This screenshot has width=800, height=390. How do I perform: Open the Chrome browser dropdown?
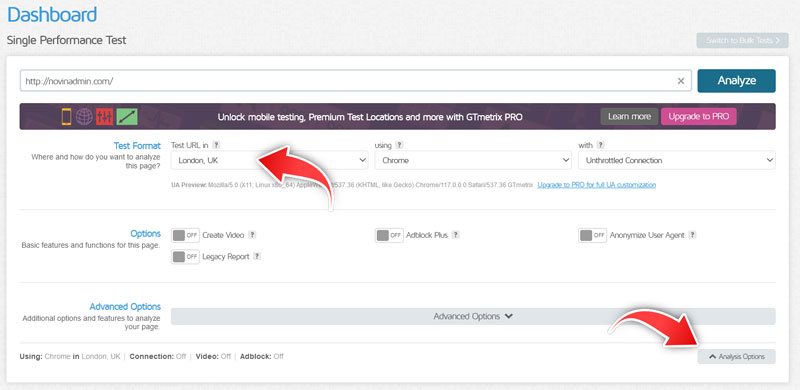473,160
